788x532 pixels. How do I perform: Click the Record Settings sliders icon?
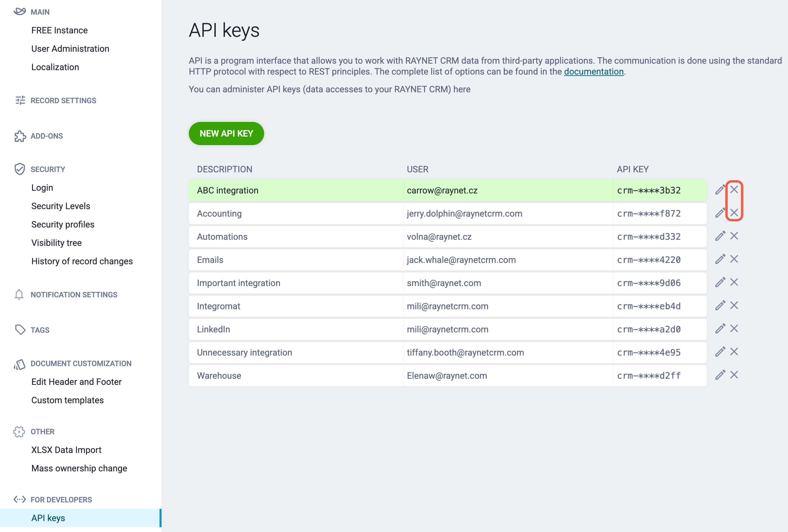[20, 100]
